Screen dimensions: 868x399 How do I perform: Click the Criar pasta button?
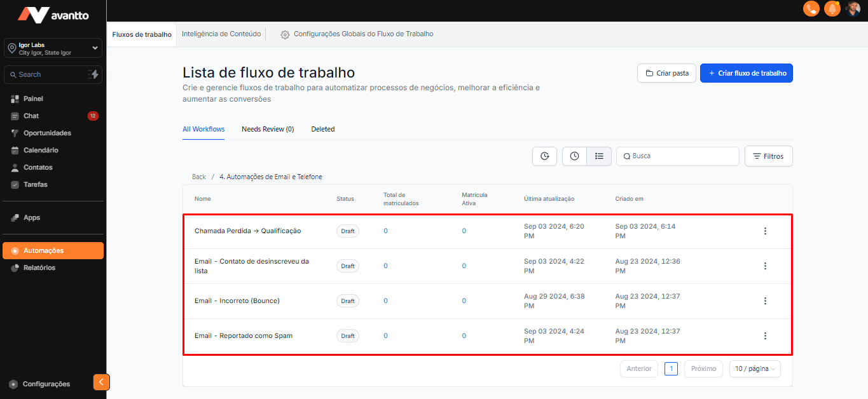click(x=666, y=73)
